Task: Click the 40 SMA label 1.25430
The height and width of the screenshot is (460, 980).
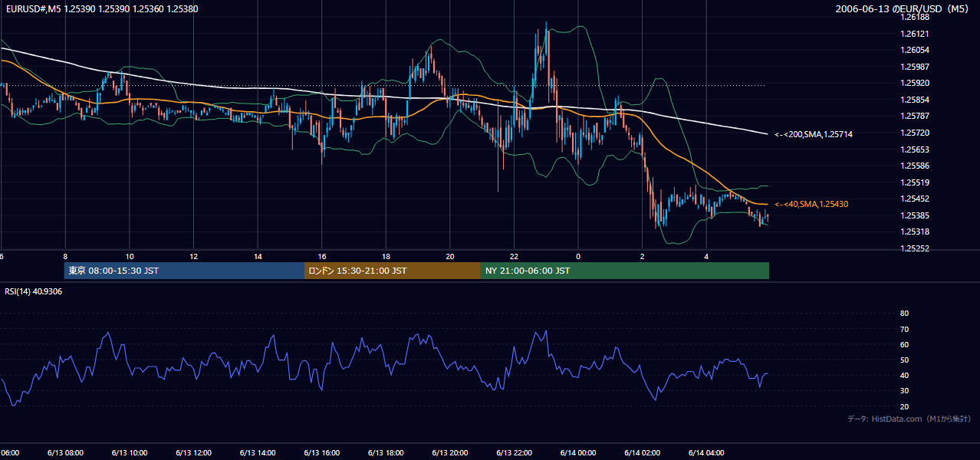Action: (811, 204)
